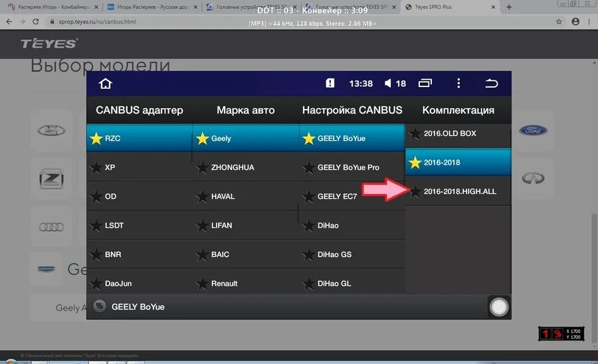This screenshot has width=598, height=364.
Task: Select the DaoJun adapter row
Action: click(140, 282)
